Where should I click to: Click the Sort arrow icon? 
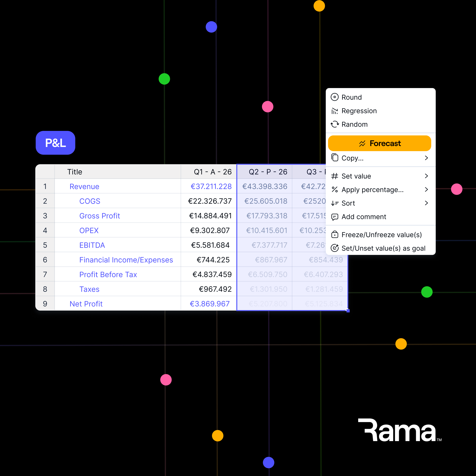coord(335,203)
